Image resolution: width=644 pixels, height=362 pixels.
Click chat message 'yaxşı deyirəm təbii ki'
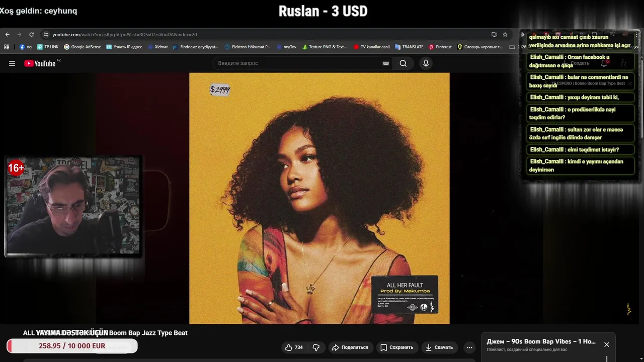[580, 98]
